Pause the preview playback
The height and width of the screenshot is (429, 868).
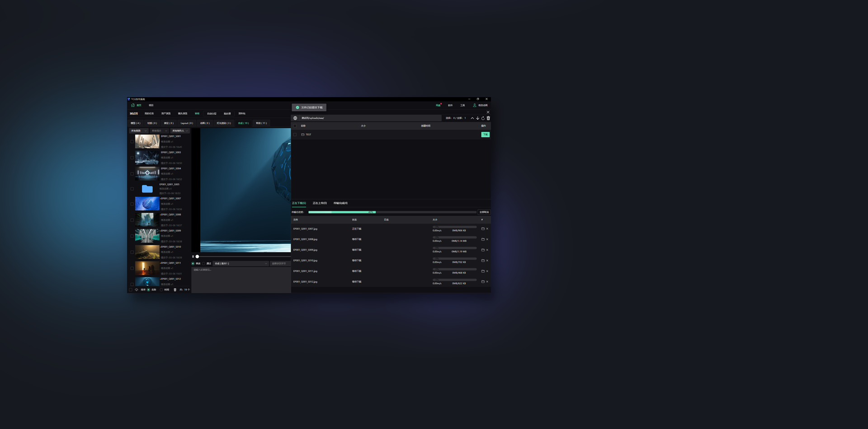(x=193, y=256)
